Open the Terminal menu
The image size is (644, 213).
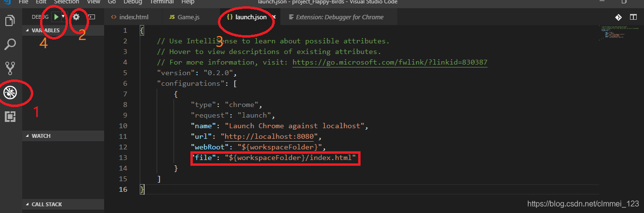161,2
